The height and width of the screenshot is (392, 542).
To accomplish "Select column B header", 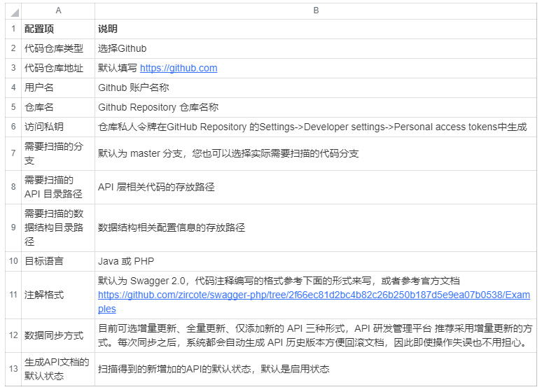I will [316, 10].
